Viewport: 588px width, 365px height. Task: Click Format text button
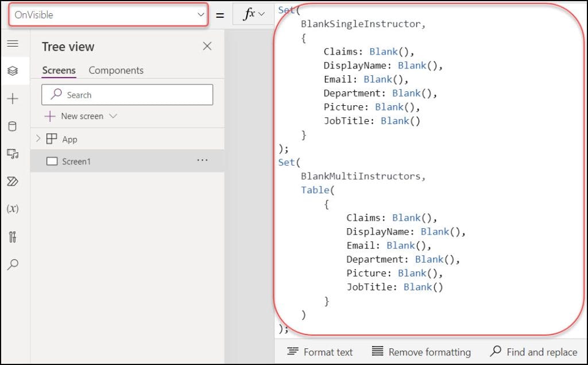click(x=320, y=352)
